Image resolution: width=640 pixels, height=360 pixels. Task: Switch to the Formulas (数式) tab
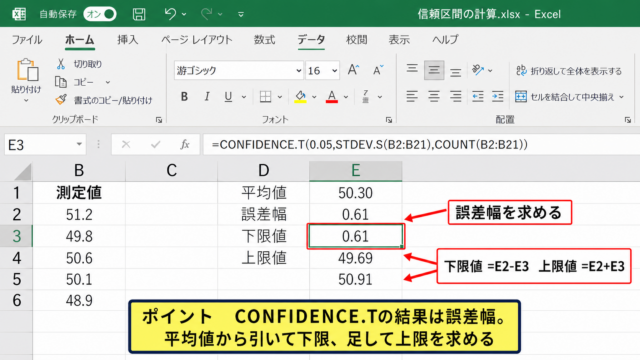click(x=264, y=40)
